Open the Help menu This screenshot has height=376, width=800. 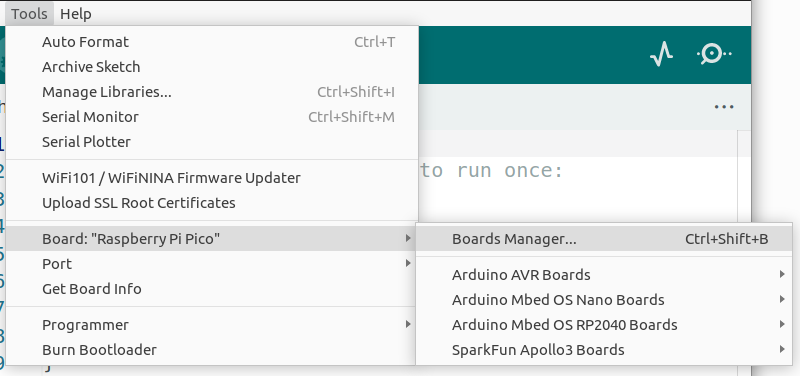pos(76,14)
